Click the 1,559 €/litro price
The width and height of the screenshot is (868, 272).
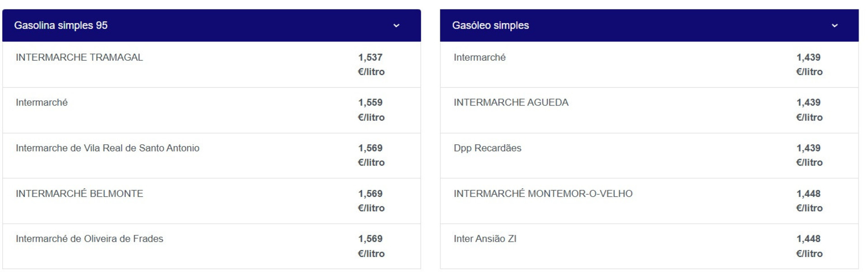pos(371,110)
